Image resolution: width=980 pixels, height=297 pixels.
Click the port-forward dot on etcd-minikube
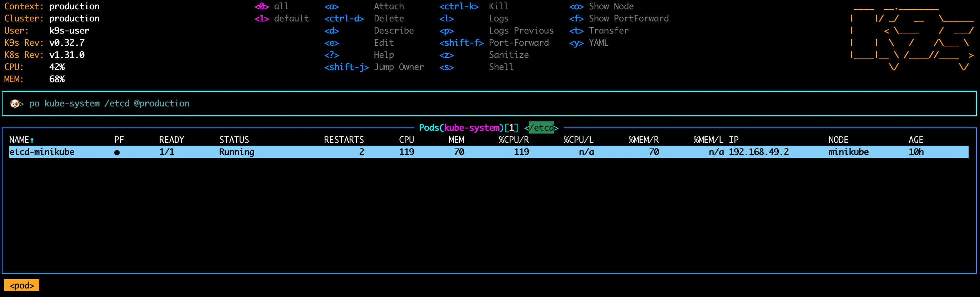117,152
